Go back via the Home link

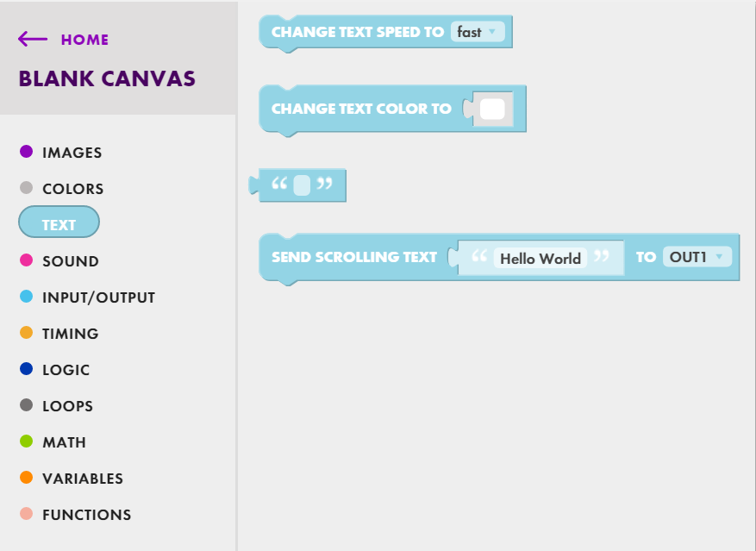pyautogui.click(x=84, y=40)
